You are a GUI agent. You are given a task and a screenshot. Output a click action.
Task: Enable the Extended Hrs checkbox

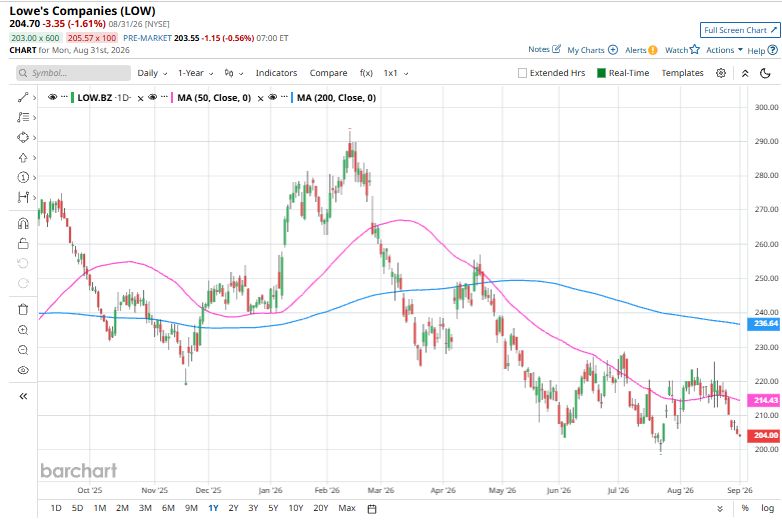[522, 73]
